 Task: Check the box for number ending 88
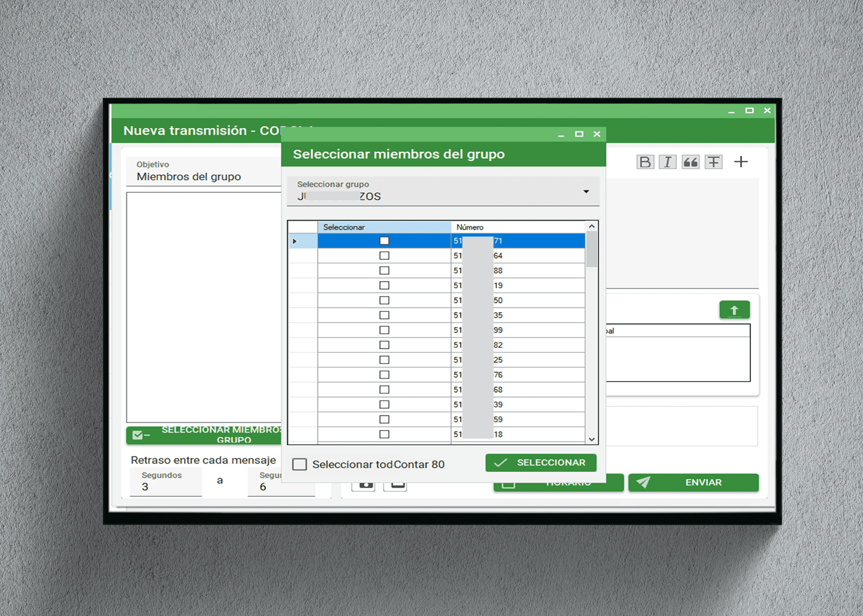[x=384, y=271]
